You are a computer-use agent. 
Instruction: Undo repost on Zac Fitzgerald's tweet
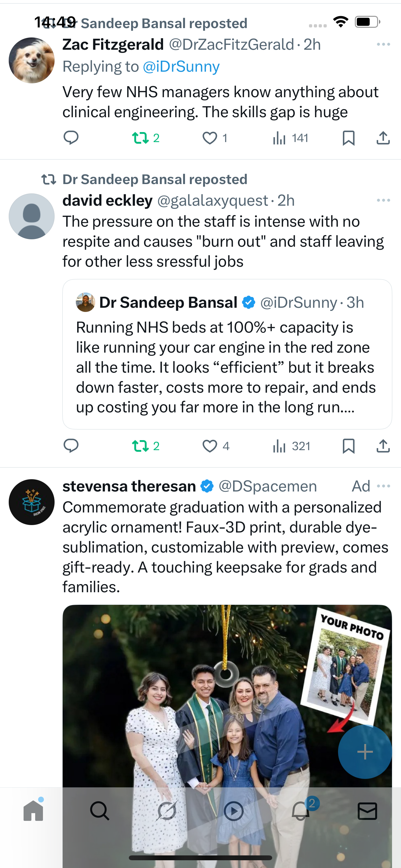[x=140, y=138]
